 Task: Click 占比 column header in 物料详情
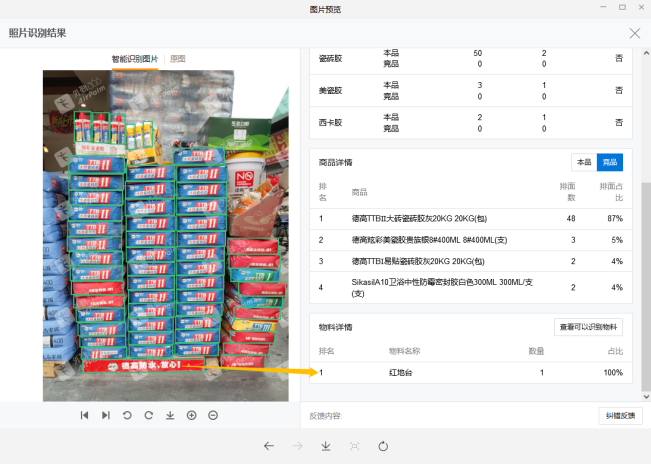click(x=615, y=351)
